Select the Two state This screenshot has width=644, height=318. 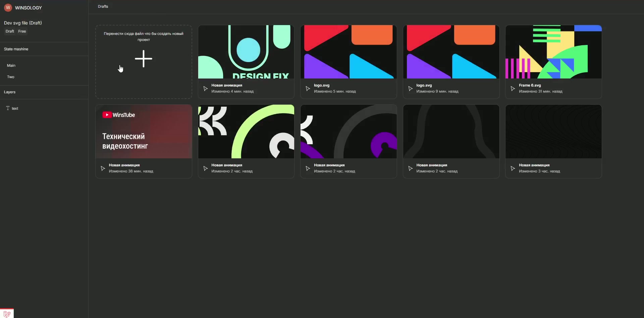click(x=11, y=77)
